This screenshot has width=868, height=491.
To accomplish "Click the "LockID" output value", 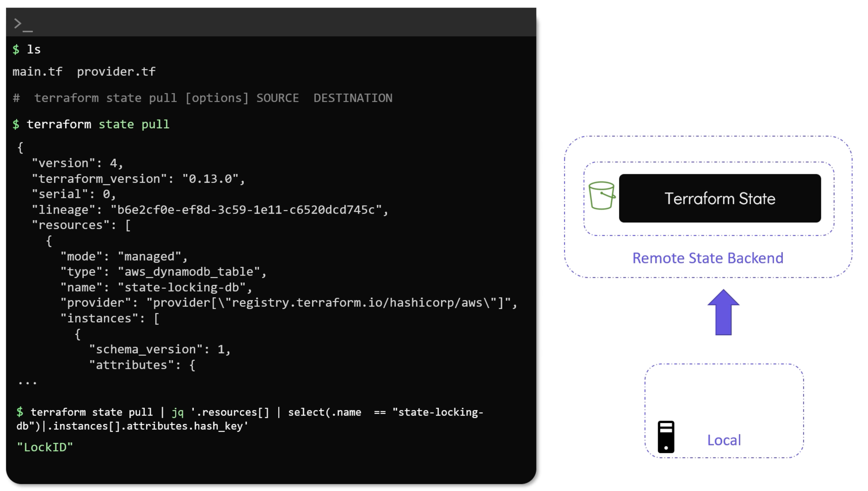I will click(45, 448).
